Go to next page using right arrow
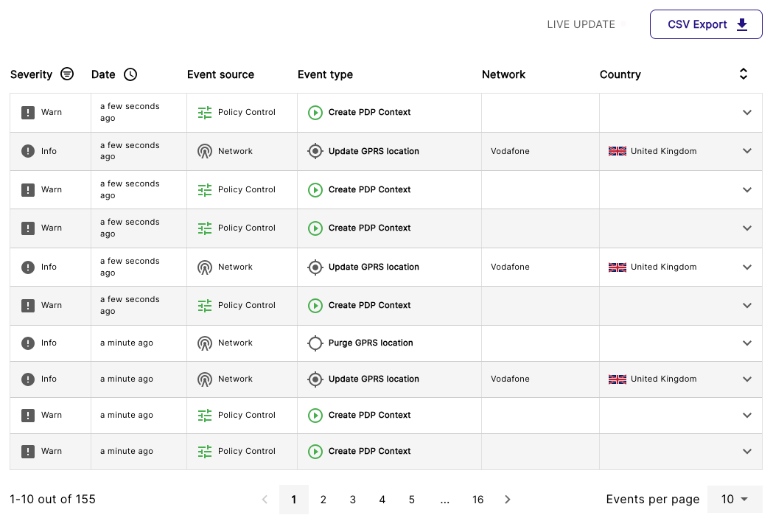The image size is (773, 532). point(508,500)
